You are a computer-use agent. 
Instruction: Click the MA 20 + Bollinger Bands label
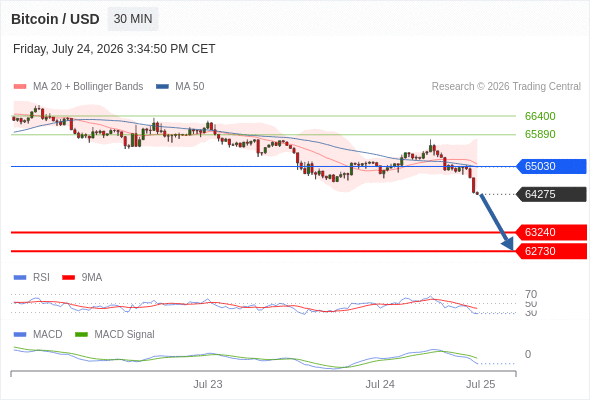click(x=88, y=87)
